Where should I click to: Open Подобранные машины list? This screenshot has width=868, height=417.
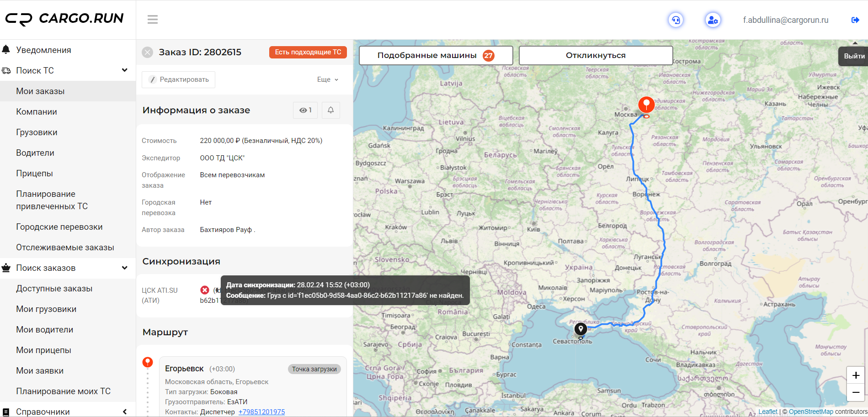pos(436,55)
